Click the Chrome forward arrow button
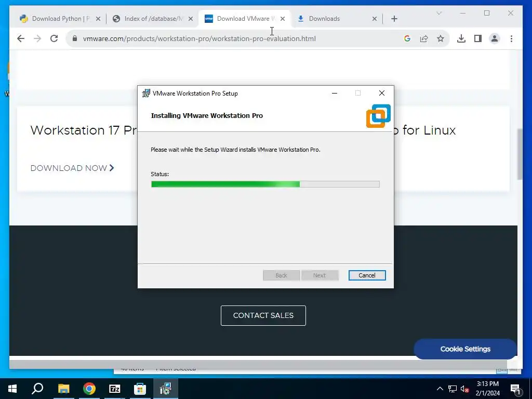This screenshot has width=532, height=399. 37,38
